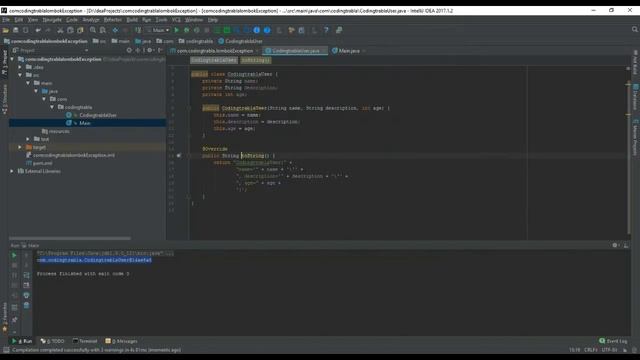Click the java folder in navigation bar
This screenshot has width=640, height=360.
(x=143, y=41)
